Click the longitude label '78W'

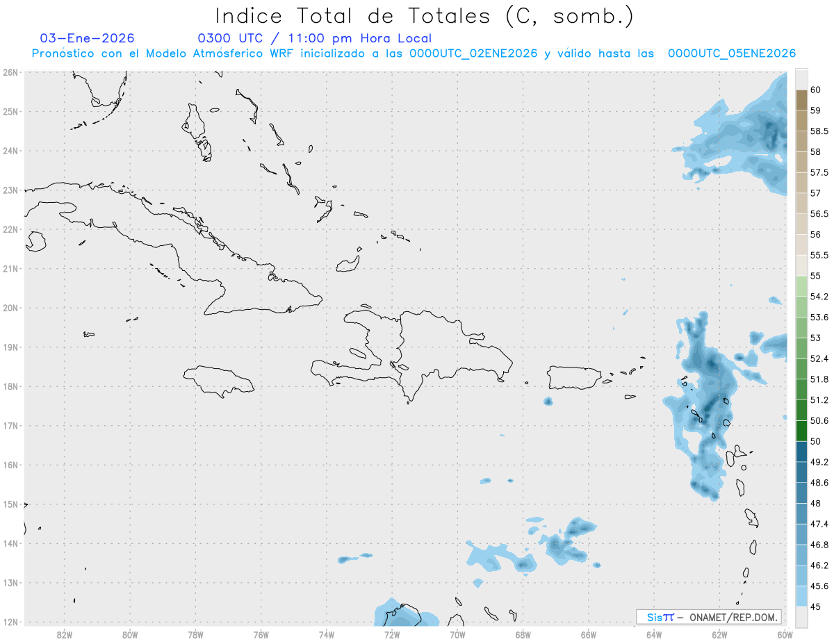tap(195, 635)
